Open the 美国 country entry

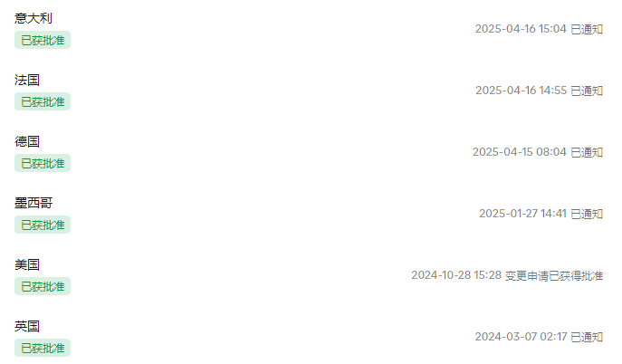(x=27, y=264)
